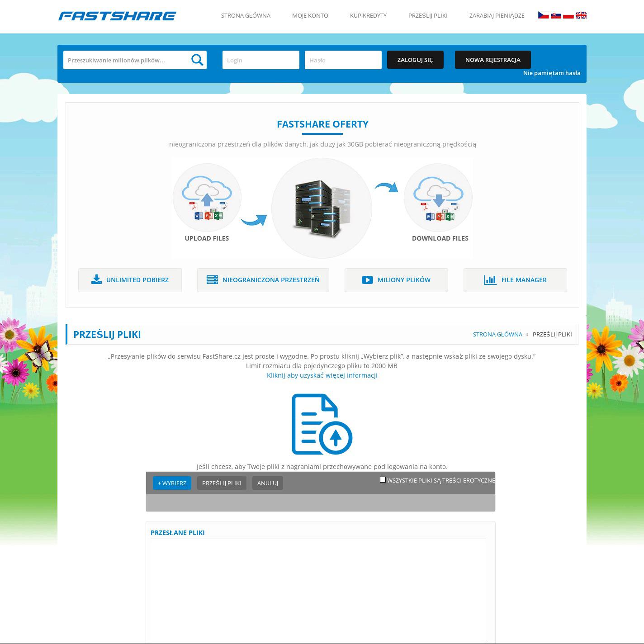The width and height of the screenshot is (644, 644).
Task: Click the Nowa Rejestracja button
Action: (492, 60)
